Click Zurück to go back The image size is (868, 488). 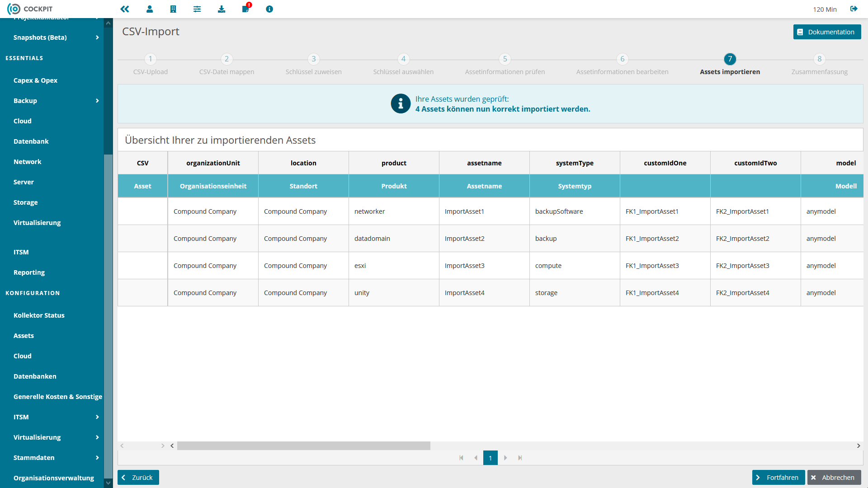click(x=138, y=478)
